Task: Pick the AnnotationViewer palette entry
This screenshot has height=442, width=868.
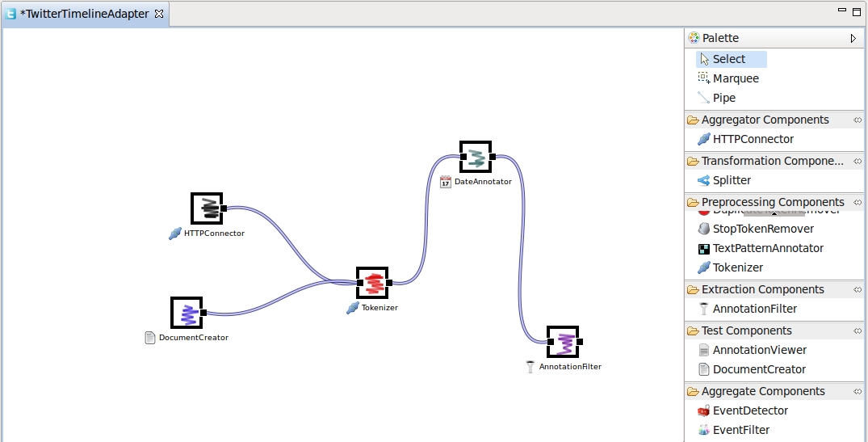Action: tap(753, 350)
